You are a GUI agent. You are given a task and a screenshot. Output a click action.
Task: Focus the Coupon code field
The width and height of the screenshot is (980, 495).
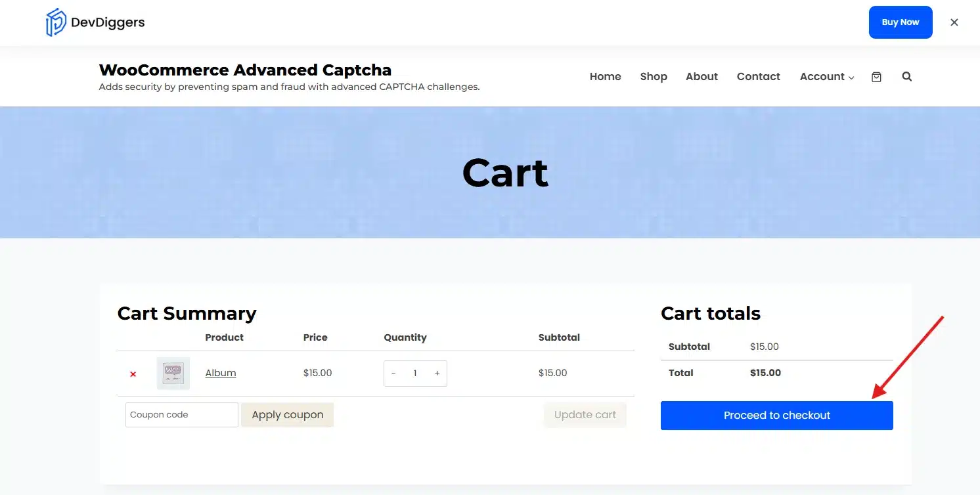182,415
